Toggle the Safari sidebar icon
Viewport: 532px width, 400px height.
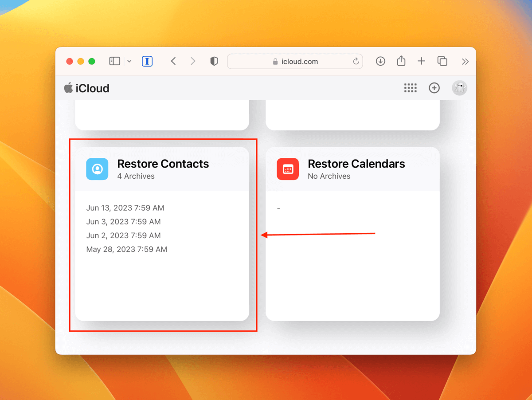[115, 61]
